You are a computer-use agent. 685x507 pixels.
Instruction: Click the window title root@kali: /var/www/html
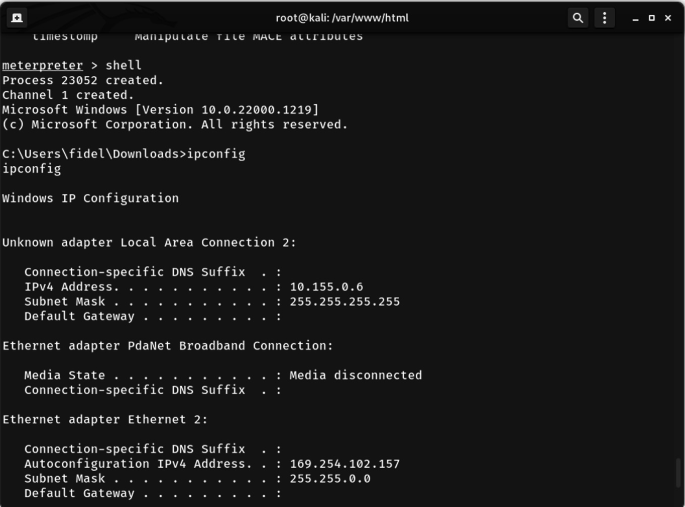pyautogui.click(x=342, y=18)
